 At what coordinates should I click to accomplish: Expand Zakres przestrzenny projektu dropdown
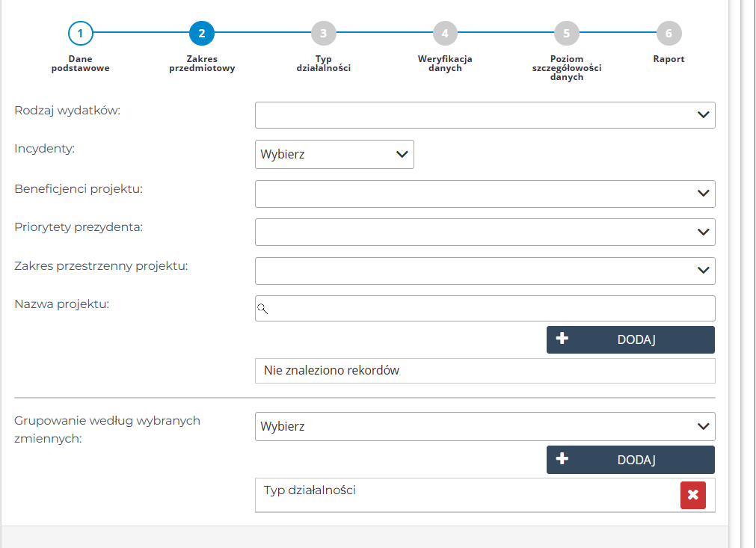click(x=485, y=271)
